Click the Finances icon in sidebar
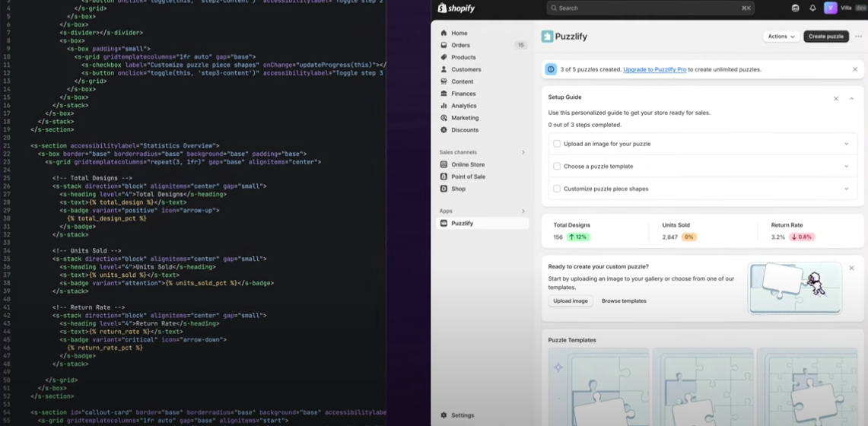 click(444, 94)
